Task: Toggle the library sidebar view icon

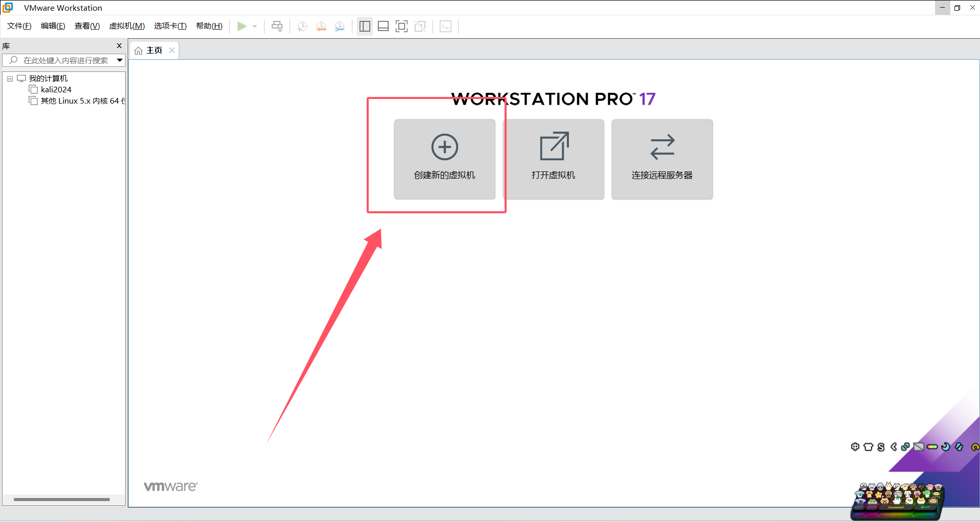Action: 365,26
